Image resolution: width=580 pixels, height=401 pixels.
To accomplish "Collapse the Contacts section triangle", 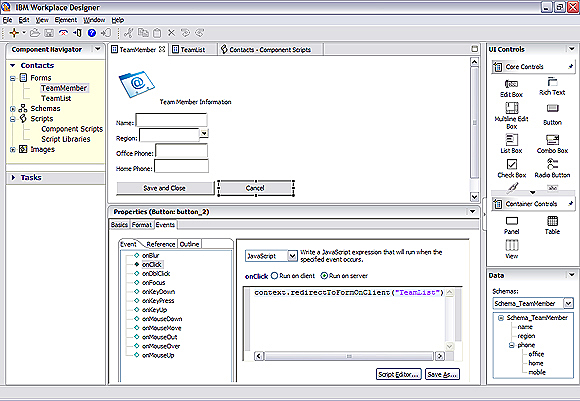I will pos(13,65).
